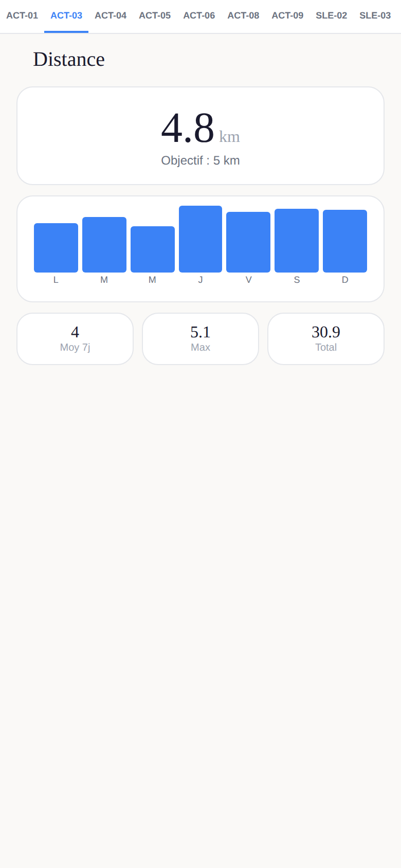Image resolution: width=401 pixels, height=868 pixels.
Task: Tap the Saturday (S) bar
Action: click(297, 241)
